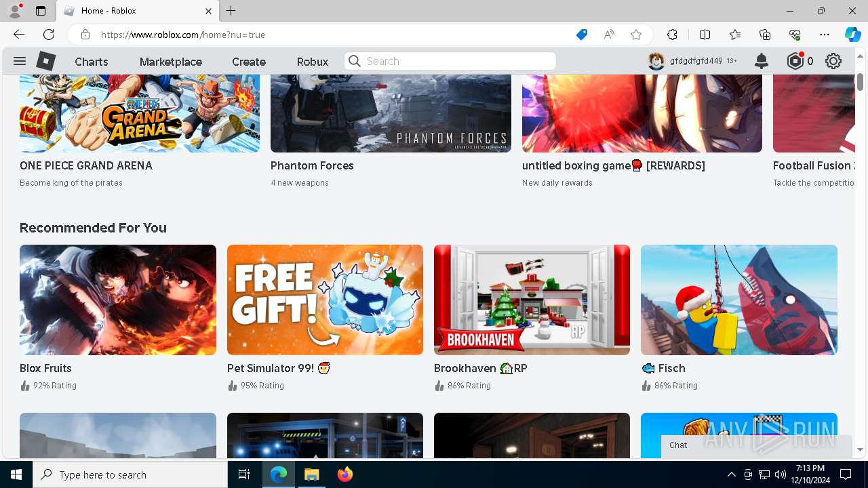Show hidden system tray icons

[x=731, y=474]
